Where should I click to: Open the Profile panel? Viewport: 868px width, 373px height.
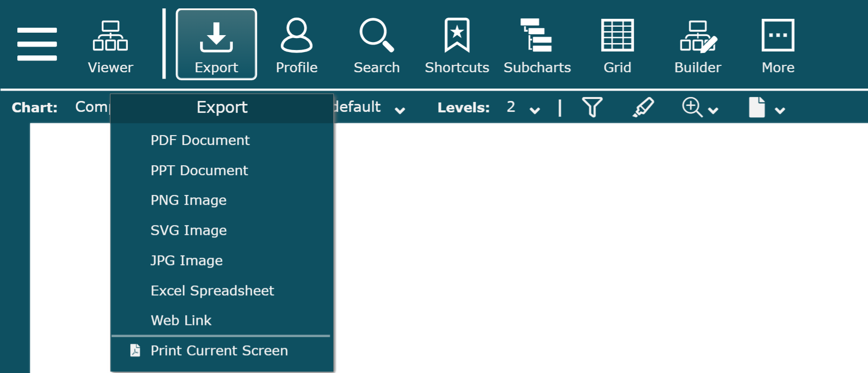click(297, 46)
